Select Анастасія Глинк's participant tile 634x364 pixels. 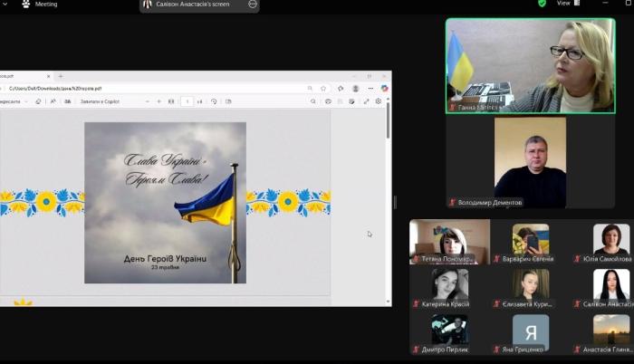603,333
